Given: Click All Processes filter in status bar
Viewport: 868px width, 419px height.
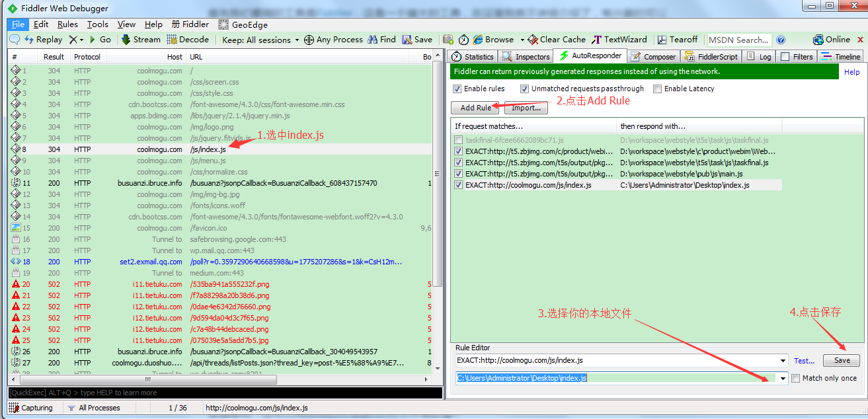Looking at the screenshot, I should point(93,408).
